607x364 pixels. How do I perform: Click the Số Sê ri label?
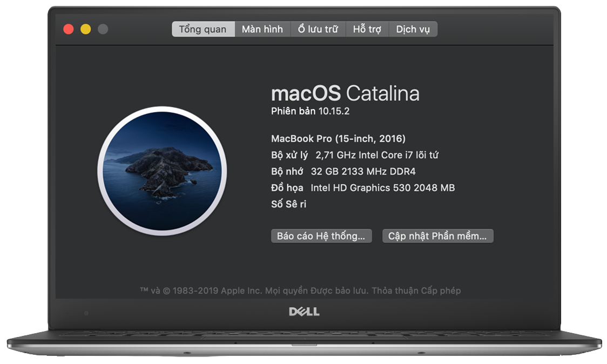[288, 204]
